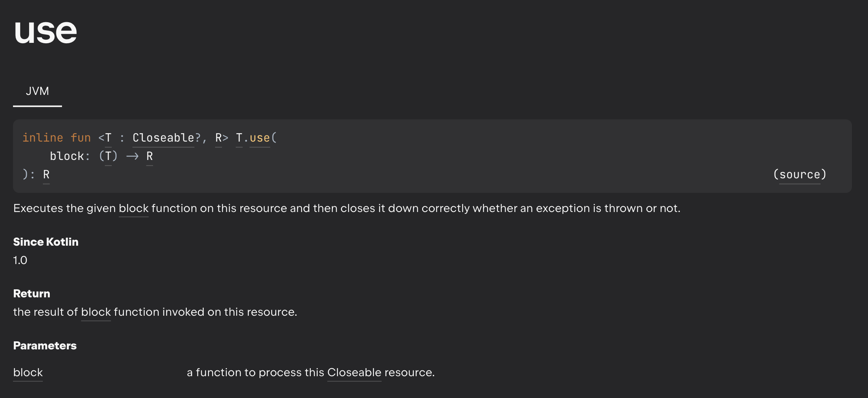This screenshot has width=868, height=398.
Task: Click the 'Return' section heading
Action: tap(31, 294)
